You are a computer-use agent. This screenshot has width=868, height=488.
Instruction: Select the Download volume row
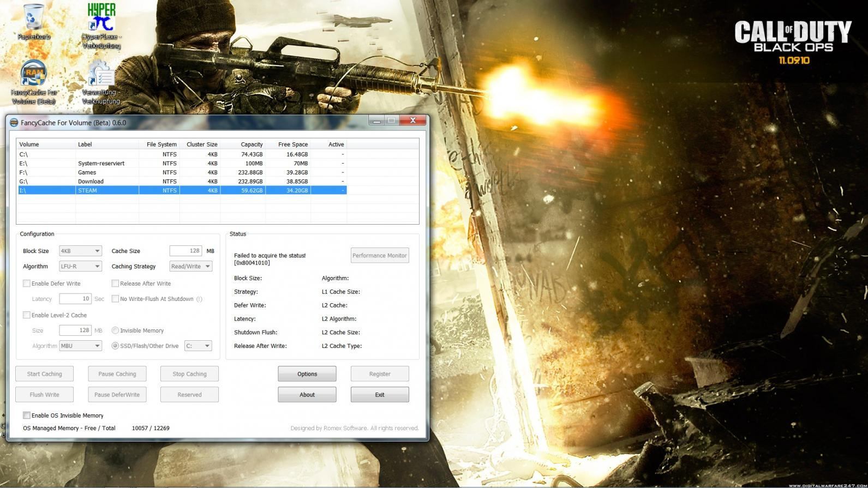click(x=182, y=181)
